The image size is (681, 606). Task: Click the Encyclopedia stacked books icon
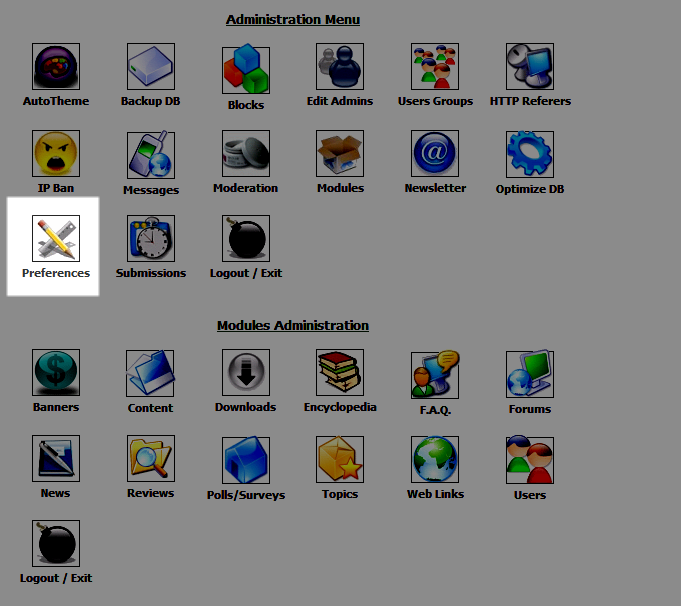[340, 372]
